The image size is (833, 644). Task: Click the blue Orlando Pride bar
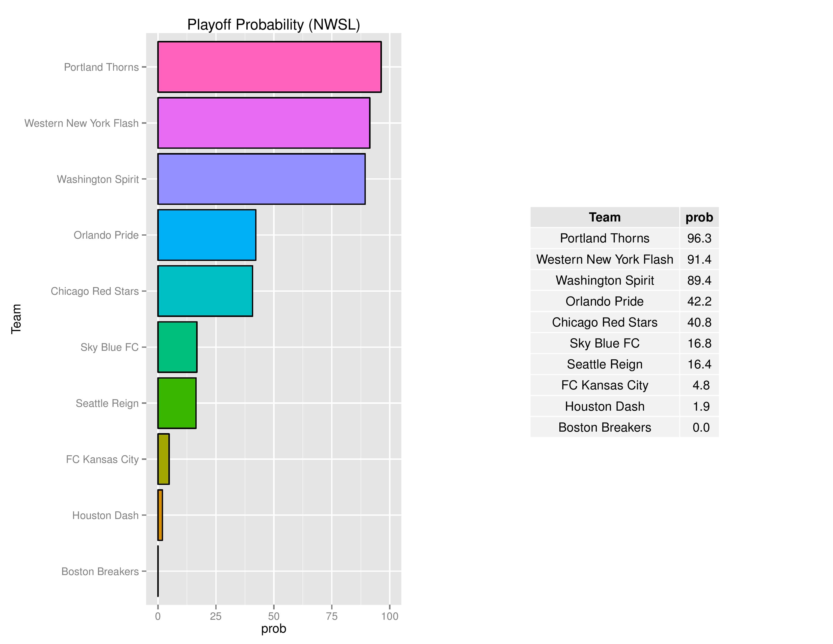pyautogui.click(x=207, y=235)
